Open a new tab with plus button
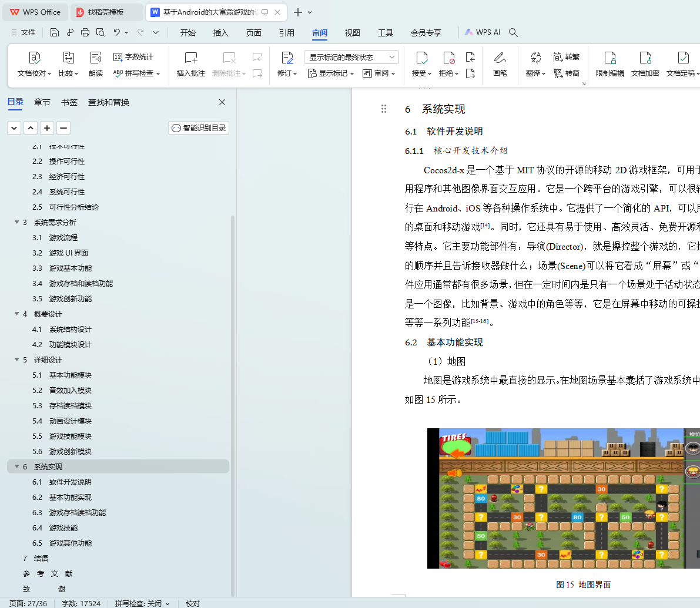 (298, 12)
